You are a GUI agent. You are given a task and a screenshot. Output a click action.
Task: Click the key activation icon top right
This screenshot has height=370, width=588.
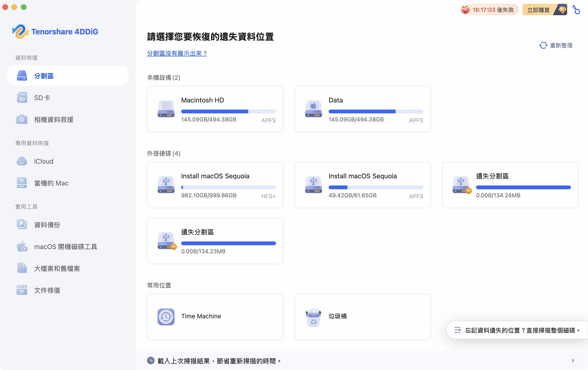point(576,10)
